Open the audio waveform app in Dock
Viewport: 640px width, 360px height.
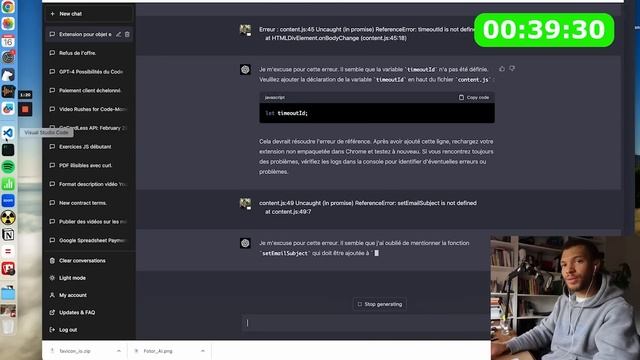pyautogui.click(x=8, y=91)
